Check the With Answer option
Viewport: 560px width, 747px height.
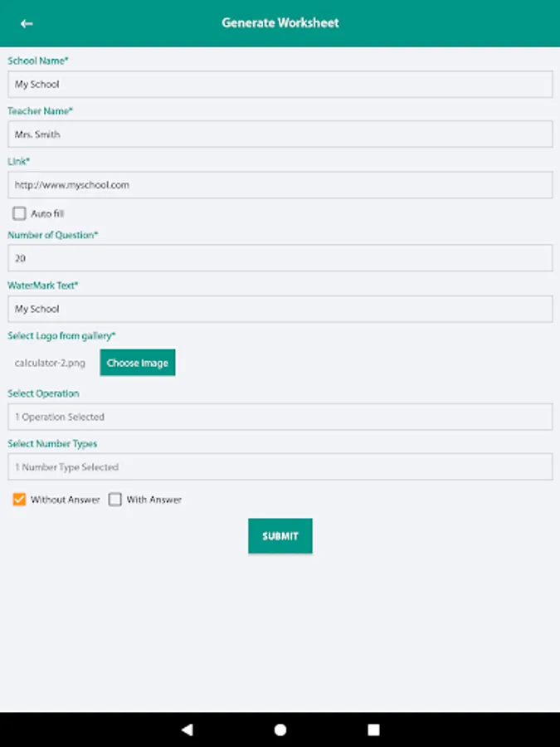point(114,500)
